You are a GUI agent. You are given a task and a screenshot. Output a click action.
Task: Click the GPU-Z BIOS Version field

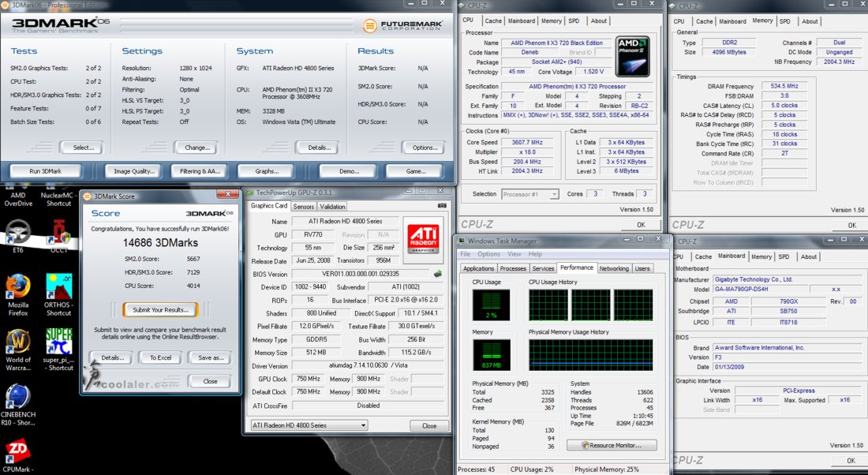[x=361, y=274]
